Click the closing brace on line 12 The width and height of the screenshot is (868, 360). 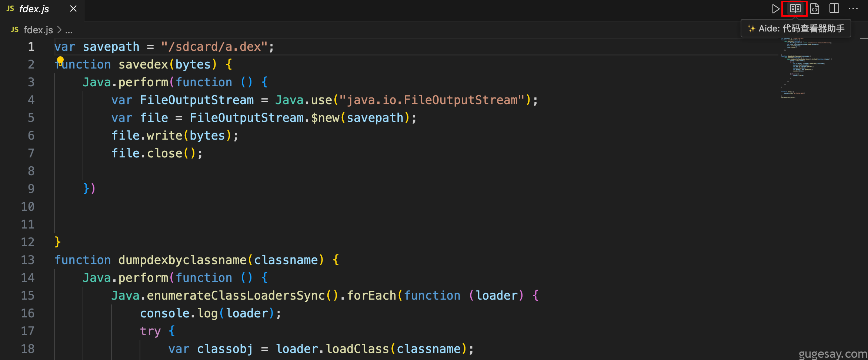pyautogui.click(x=58, y=242)
